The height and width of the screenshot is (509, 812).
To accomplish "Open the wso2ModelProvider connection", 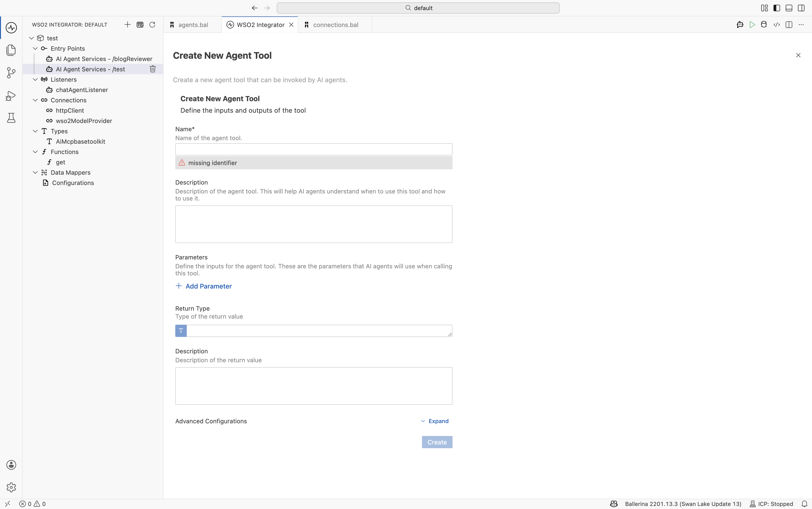I will pos(84,121).
